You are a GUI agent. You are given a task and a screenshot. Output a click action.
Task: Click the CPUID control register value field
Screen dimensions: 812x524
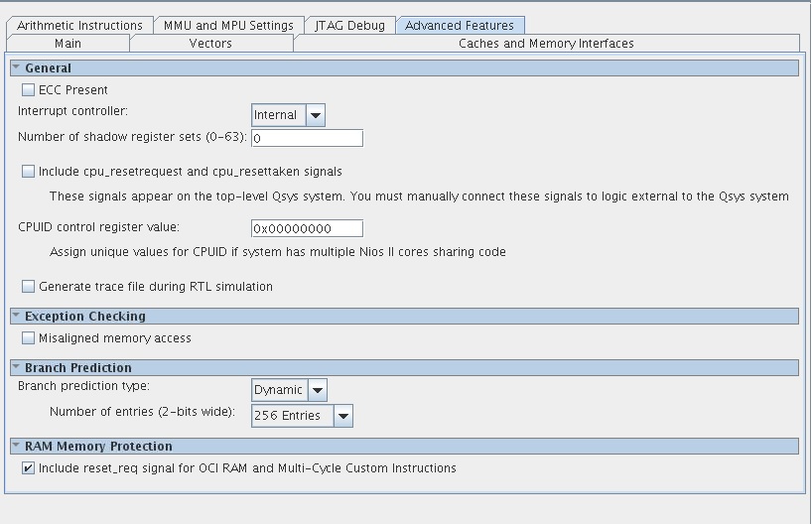click(307, 229)
